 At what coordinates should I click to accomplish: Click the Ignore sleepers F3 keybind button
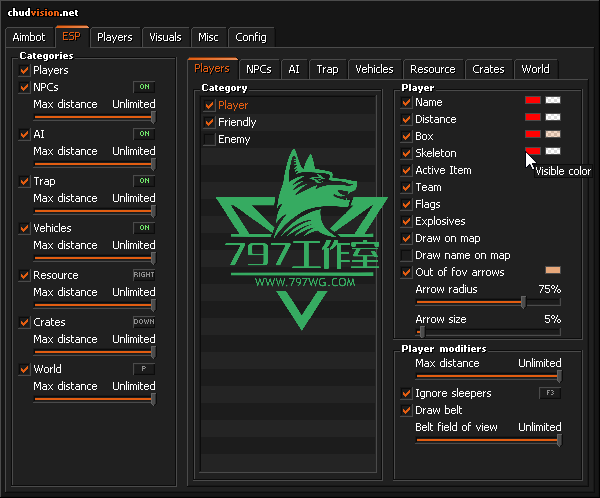(x=550, y=393)
